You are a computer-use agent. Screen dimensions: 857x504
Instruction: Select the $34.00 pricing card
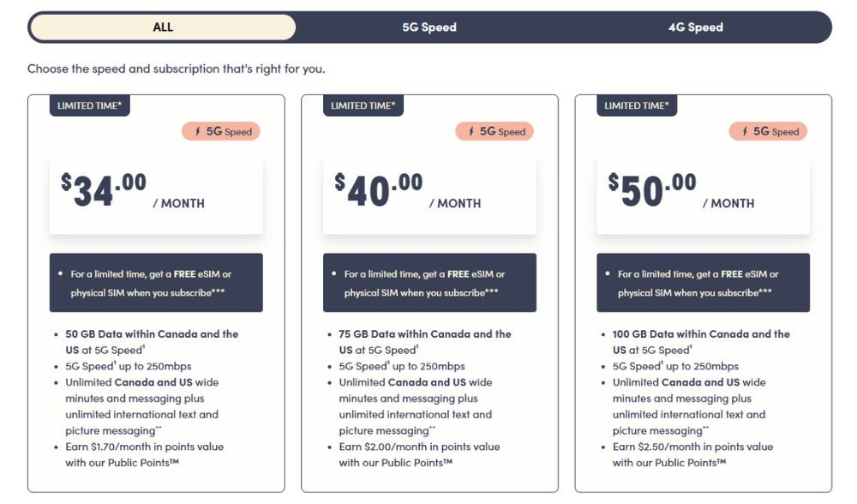point(156,291)
